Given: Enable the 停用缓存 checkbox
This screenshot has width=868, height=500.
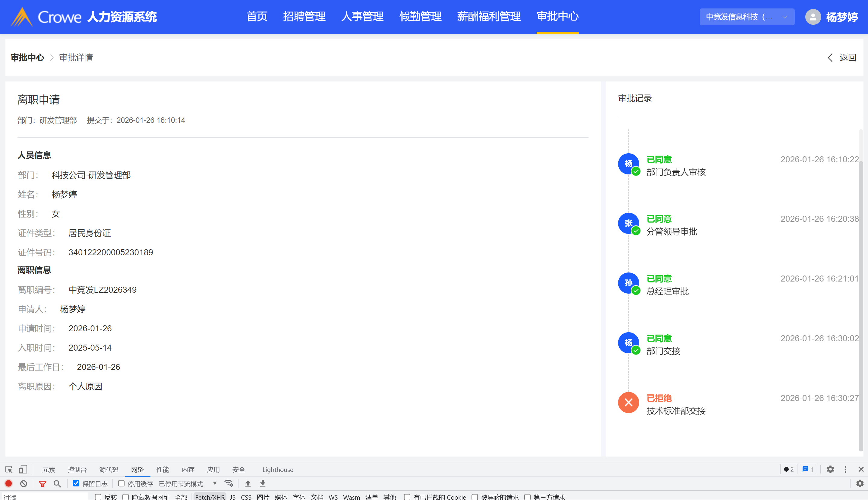Looking at the screenshot, I should click(x=121, y=483).
